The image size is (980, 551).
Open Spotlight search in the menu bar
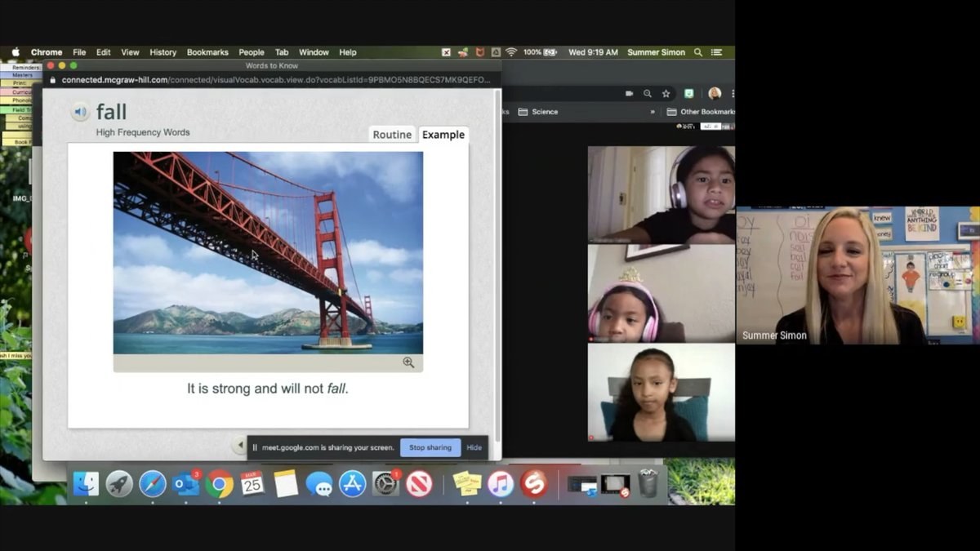(x=697, y=52)
